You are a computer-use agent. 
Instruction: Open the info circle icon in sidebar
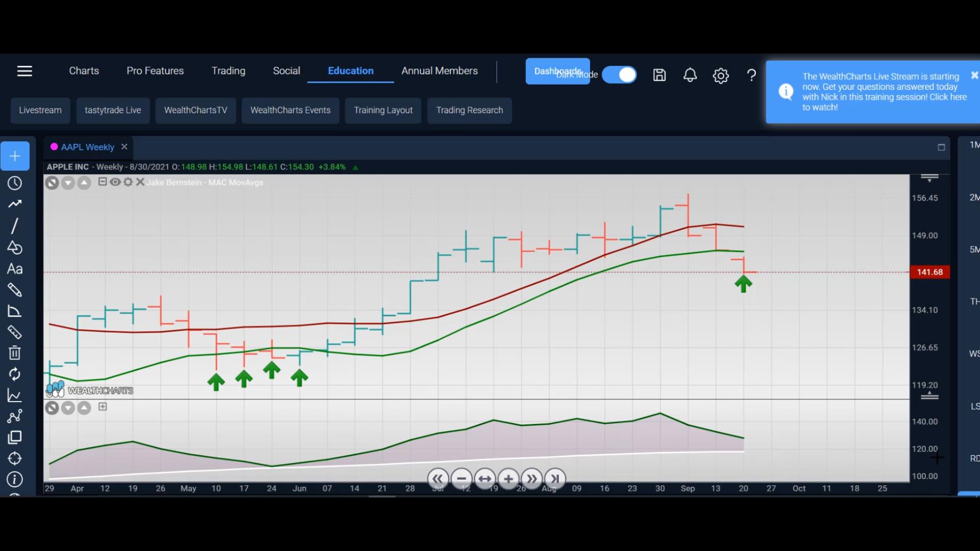click(15, 480)
